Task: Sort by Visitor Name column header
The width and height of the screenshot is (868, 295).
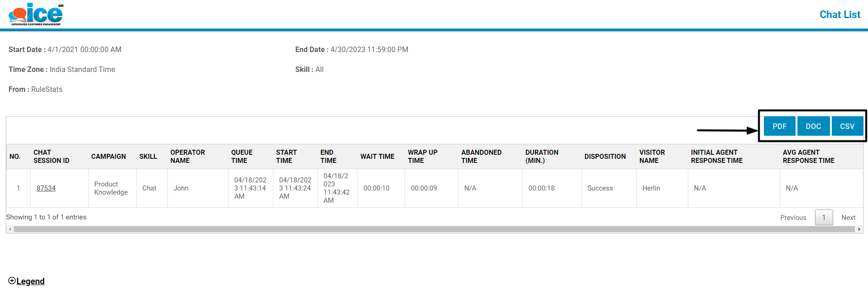Action: [652, 157]
